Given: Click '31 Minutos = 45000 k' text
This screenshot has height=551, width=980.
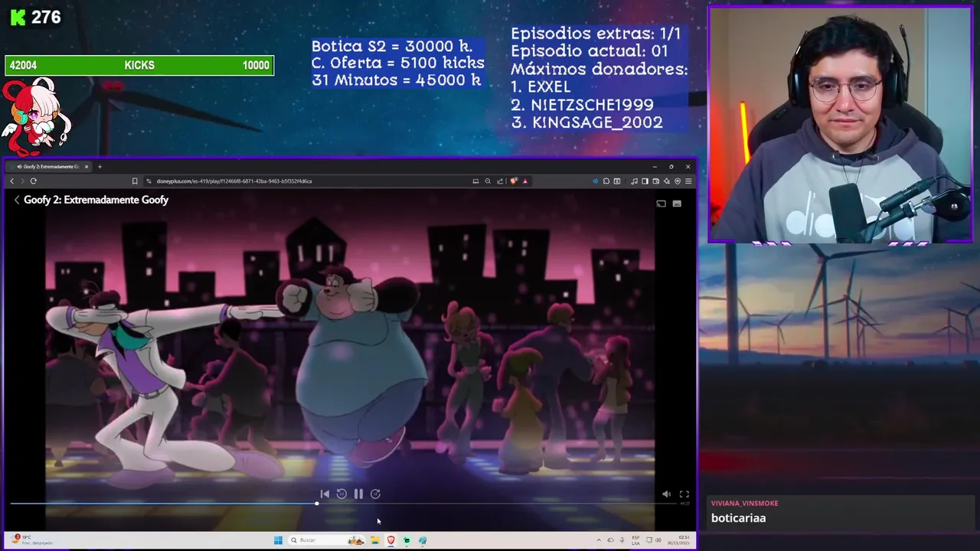Looking at the screenshot, I should coord(396,80).
